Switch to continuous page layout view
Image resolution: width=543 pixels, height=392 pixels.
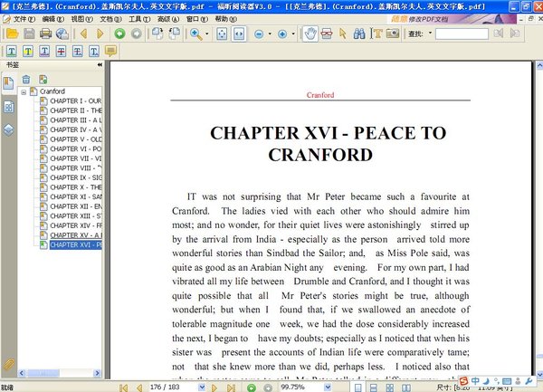click(373, 387)
